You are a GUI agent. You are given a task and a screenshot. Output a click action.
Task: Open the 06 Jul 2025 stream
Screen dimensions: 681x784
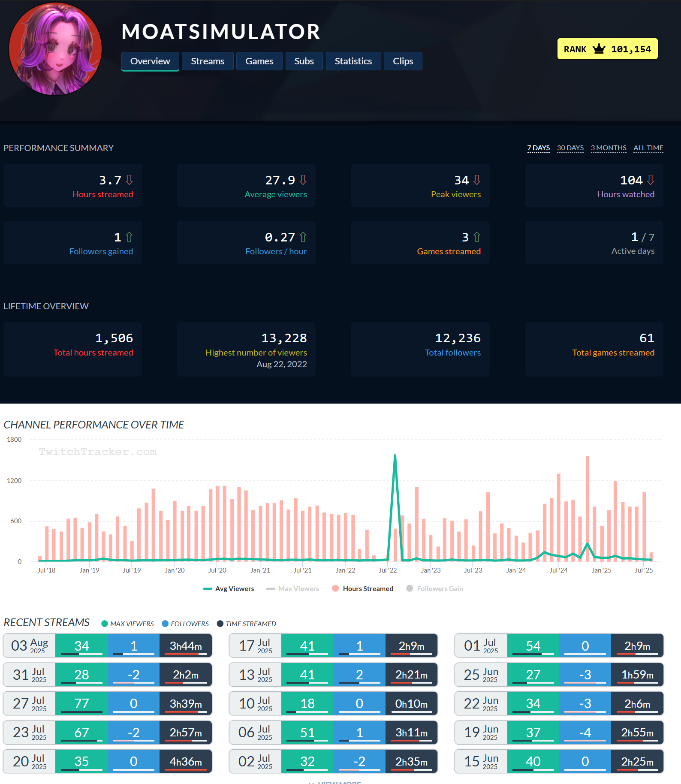[333, 732]
